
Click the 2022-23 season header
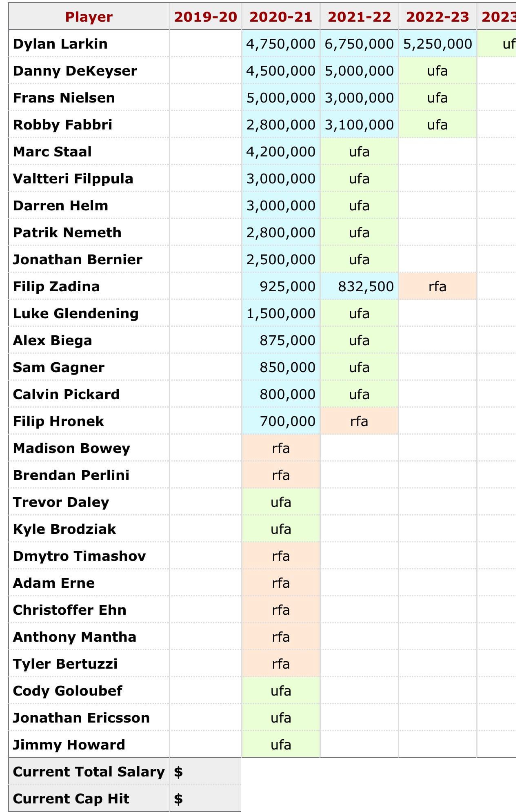(x=437, y=17)
